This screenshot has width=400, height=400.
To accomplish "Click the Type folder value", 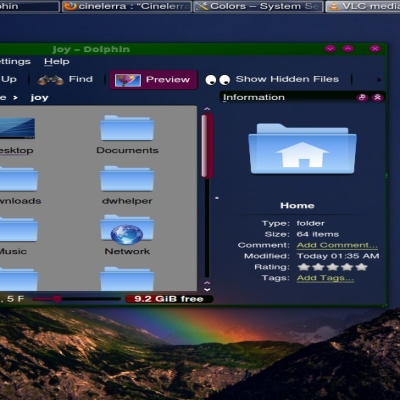I will 310,223.
